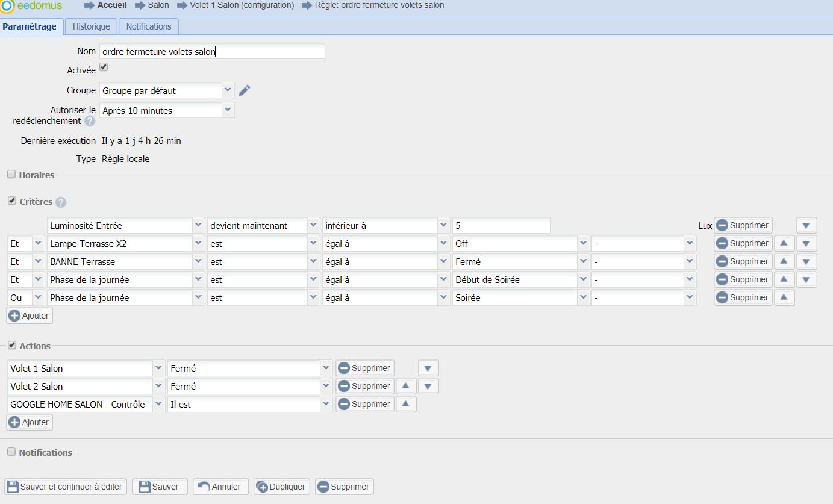This screenshot has width=833, height=504.
Task: Move Début de Soirée criterion down
Action: tap(806, 279)
